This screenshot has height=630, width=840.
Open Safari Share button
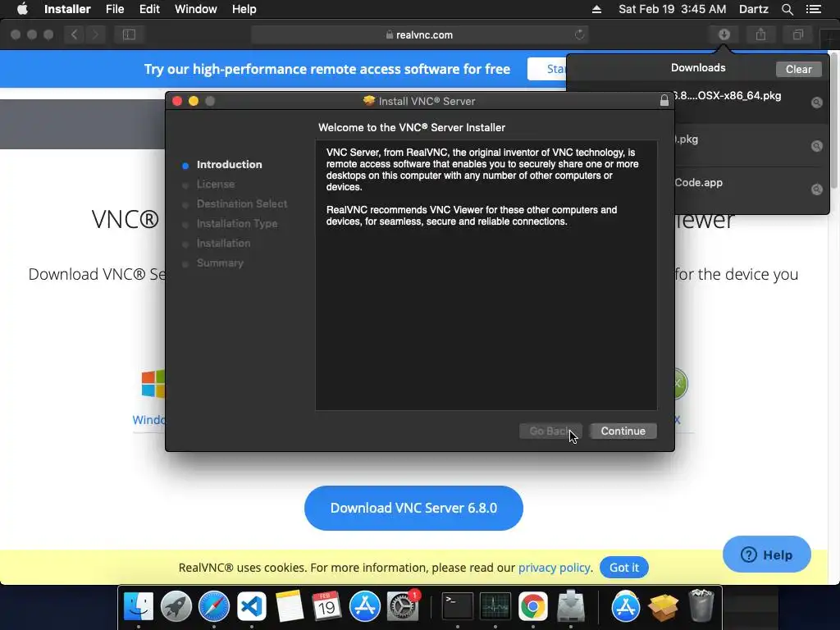[760, 34]
